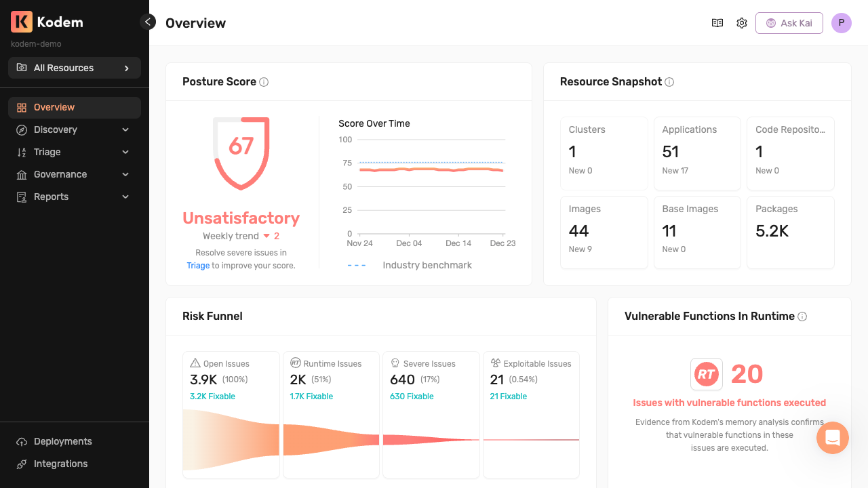Collapse the sidebar with the arrow button

(x=148, y=22)
